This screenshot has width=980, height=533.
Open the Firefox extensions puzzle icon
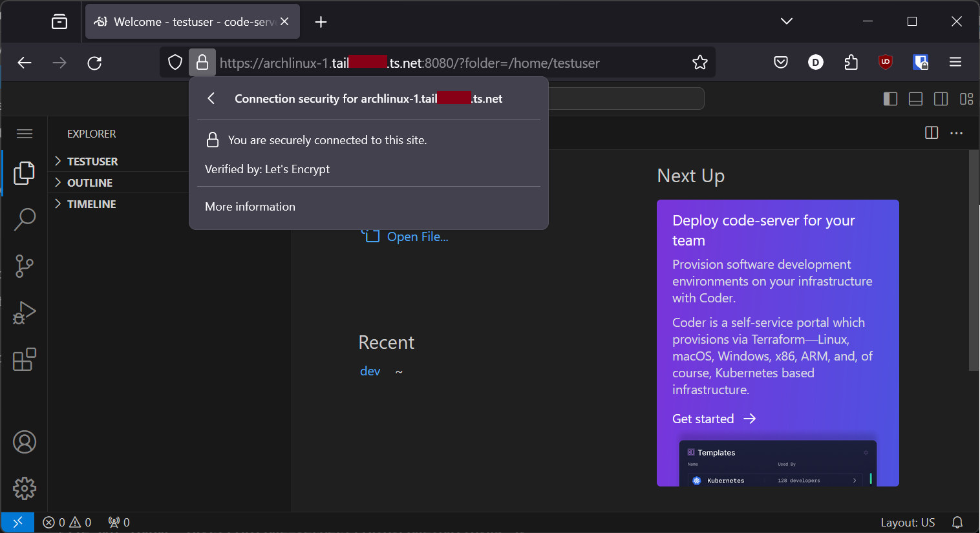(x=851, y=63)
